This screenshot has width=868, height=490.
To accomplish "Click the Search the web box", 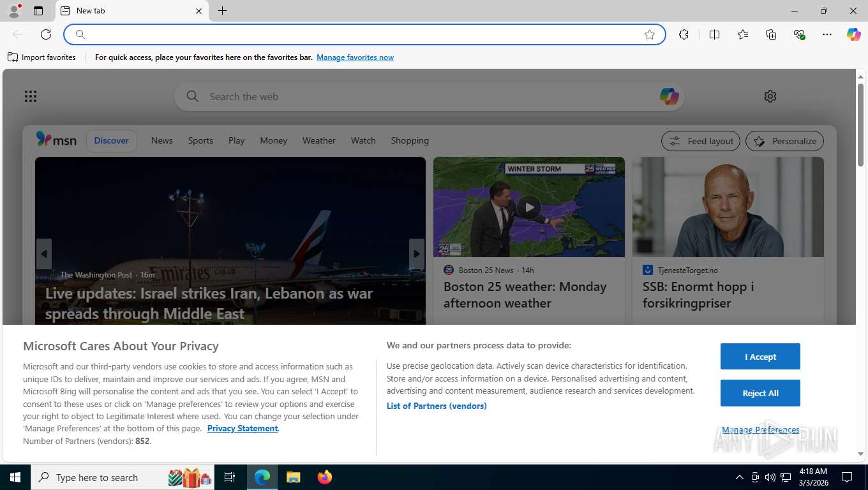I will [429, 97].
